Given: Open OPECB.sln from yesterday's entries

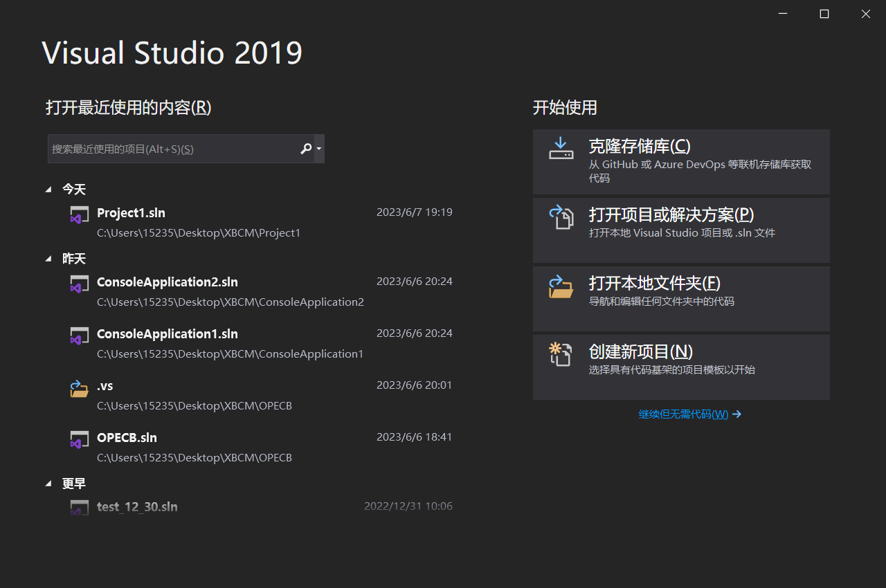Looking at the screenshot, I should click(127, 437).
